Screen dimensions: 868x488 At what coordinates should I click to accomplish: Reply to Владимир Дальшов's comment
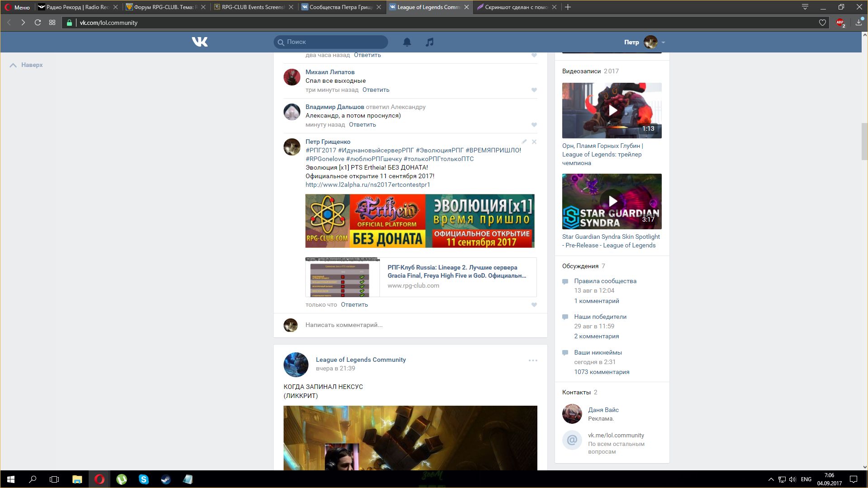362,125
